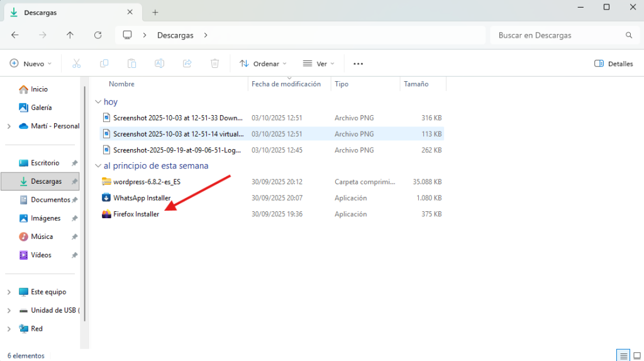Open the three-dot more options menu

(x=358, y=64)
